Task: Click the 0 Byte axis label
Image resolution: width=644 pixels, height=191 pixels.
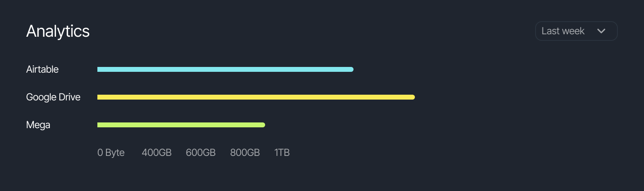Action: pos(111,153)
